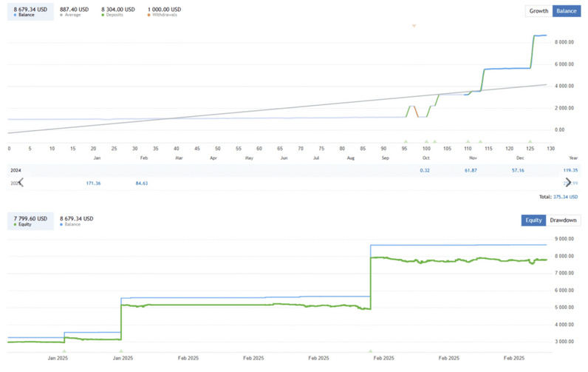
Task: Advance yearly table with right chevron
Action: coord(568,183)
